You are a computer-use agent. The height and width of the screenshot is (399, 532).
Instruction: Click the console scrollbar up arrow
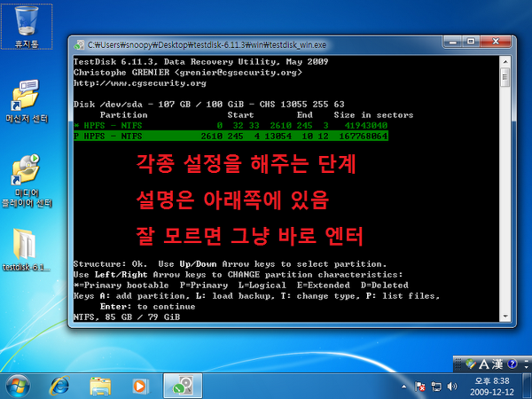[505, 61]
